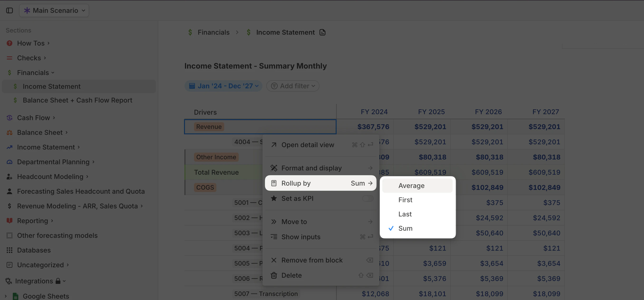Select First as the rollup option
The width and height of the screenshot is (644, 300).
pos(405,200)
